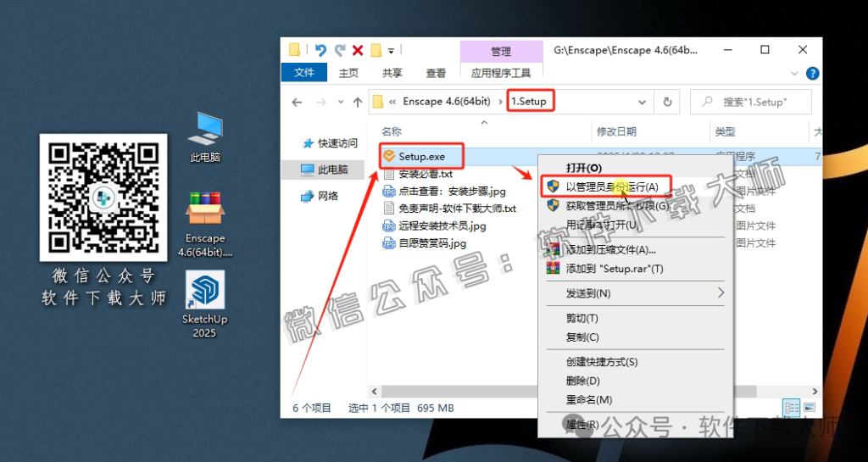
Task: Go forward with the forward arrow
Action: (x=321, y=103)
